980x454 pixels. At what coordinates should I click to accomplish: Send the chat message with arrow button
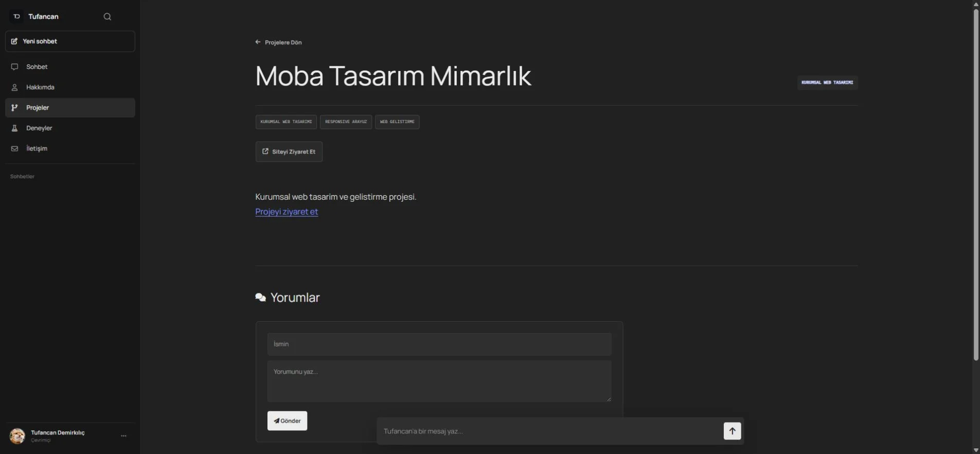pyautogui.click(x=733, y=431)
